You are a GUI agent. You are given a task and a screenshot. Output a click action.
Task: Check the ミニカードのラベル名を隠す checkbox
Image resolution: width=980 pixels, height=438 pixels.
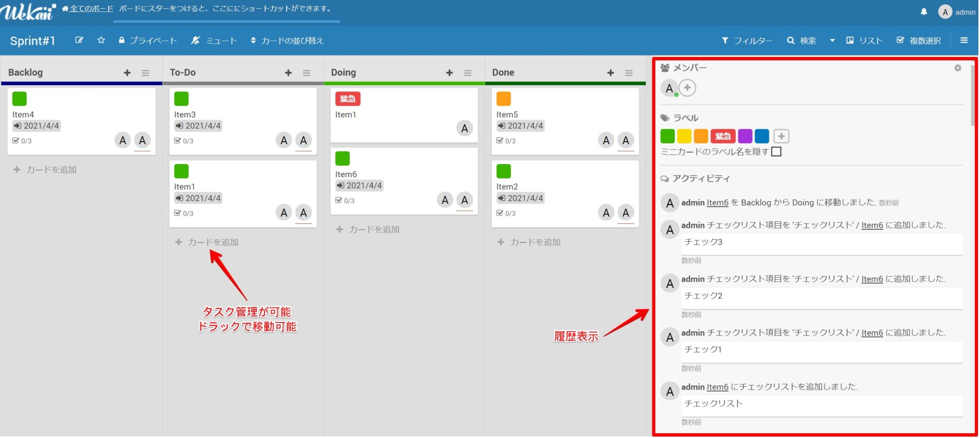click(777, 151)
